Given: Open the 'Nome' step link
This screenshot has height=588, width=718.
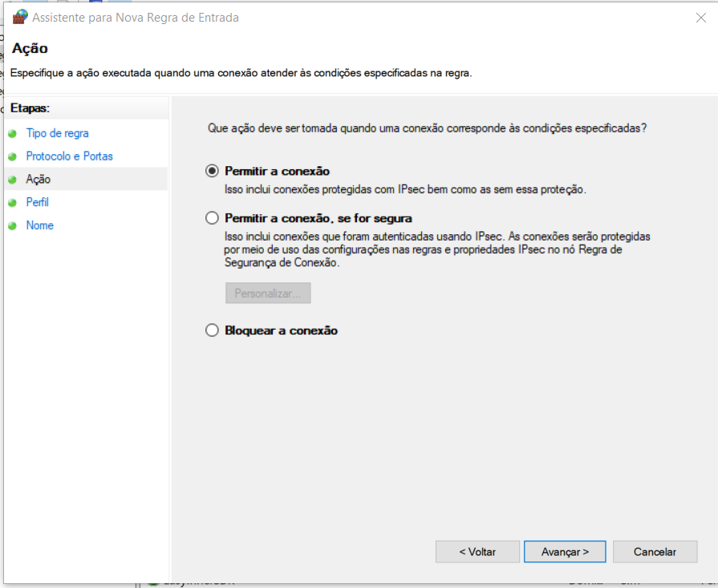Looking at the screenshot, I should click(x=39, y=226).
